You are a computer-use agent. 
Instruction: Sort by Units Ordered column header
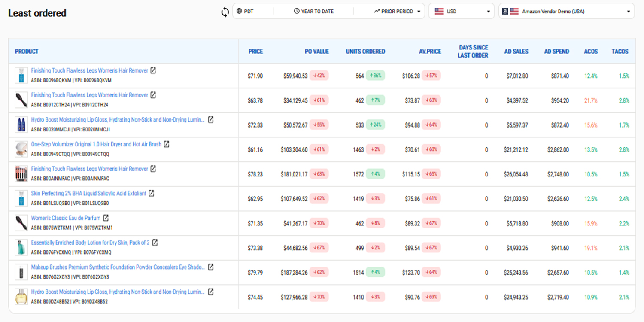click(365, 52)
